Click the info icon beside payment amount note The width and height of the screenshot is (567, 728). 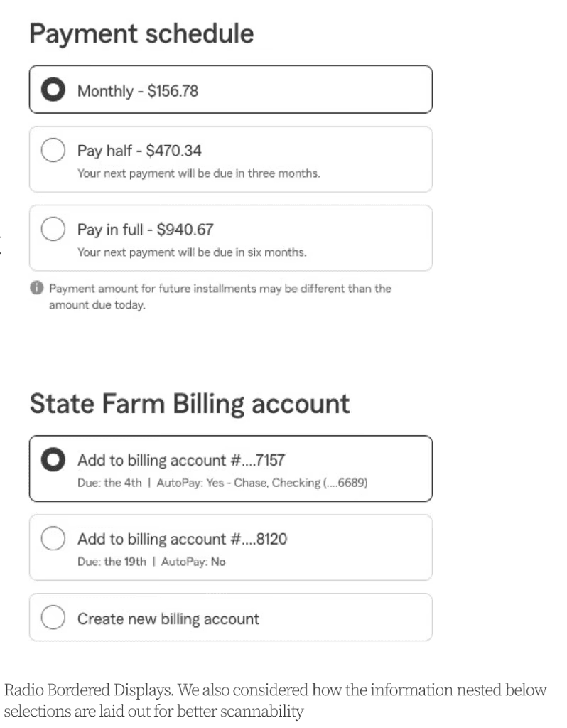(x=37, y=288)
